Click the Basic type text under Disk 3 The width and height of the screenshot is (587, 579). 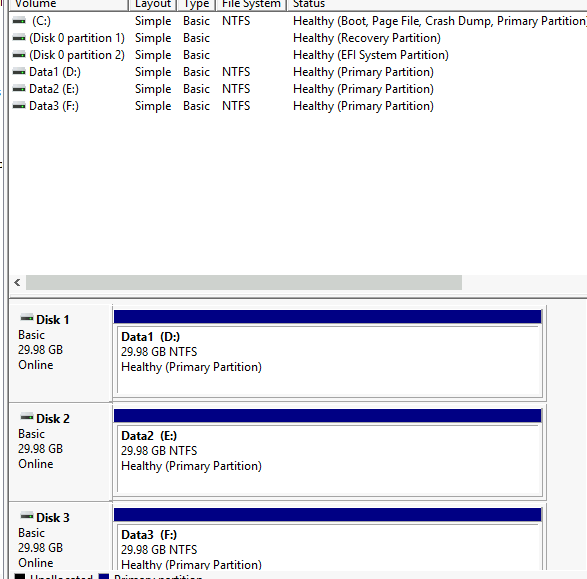point(31,533)
